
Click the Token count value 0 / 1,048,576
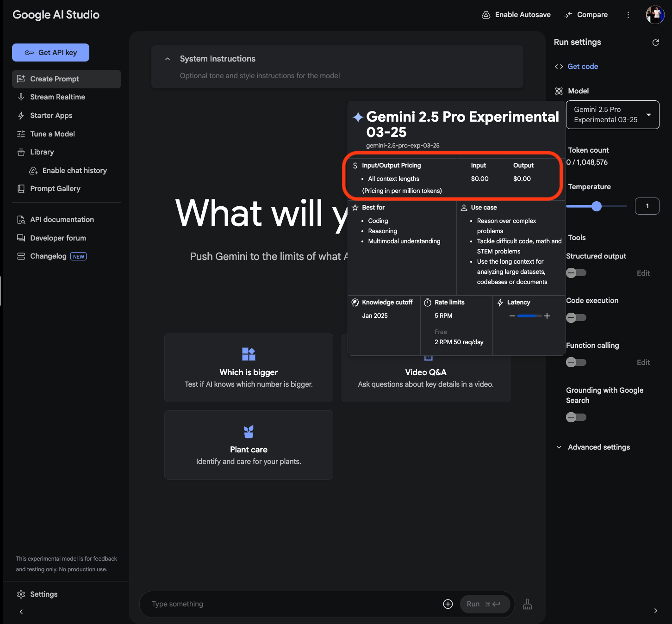(587, 162)
